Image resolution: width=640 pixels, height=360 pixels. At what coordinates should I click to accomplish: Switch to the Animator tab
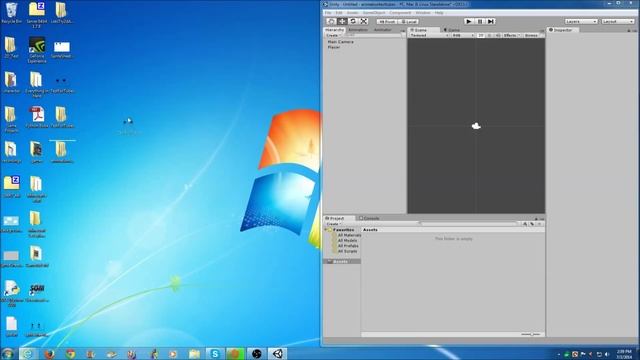coord(382,30)
